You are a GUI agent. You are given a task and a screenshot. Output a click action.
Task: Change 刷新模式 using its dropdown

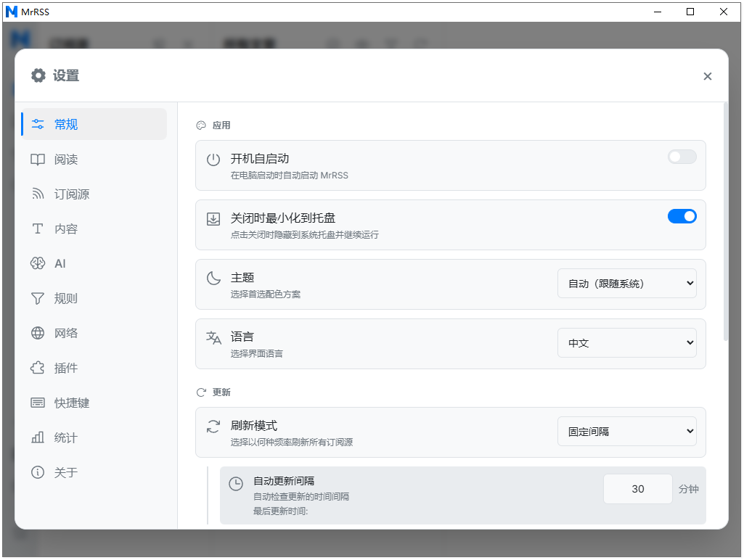click(x=626, y=431)
